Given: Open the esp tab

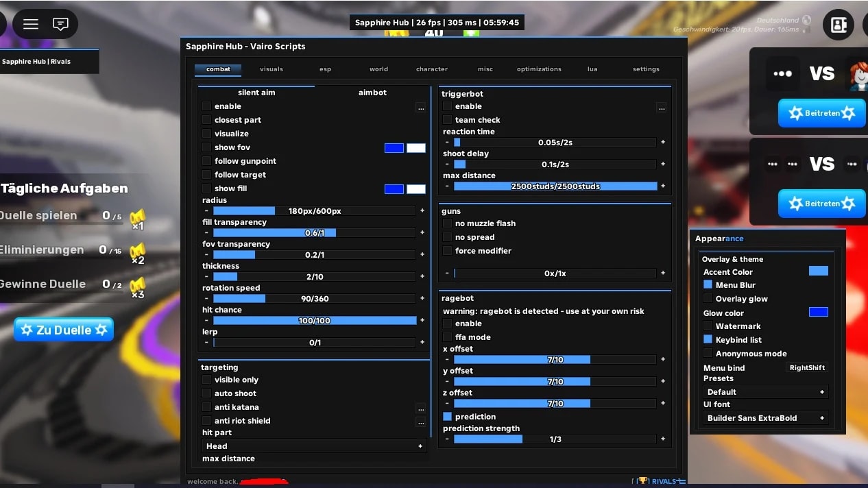Looking at the screenshot, I should point(325,69).
